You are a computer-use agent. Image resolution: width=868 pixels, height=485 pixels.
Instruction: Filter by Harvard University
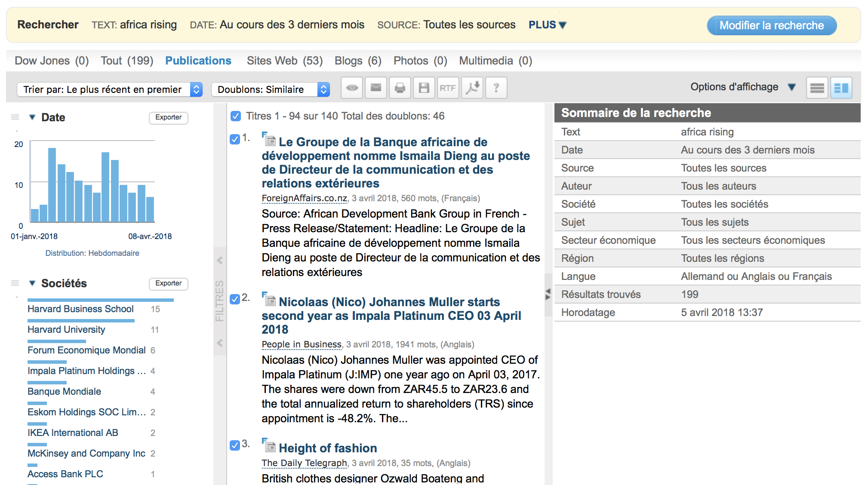coord(66,329)
